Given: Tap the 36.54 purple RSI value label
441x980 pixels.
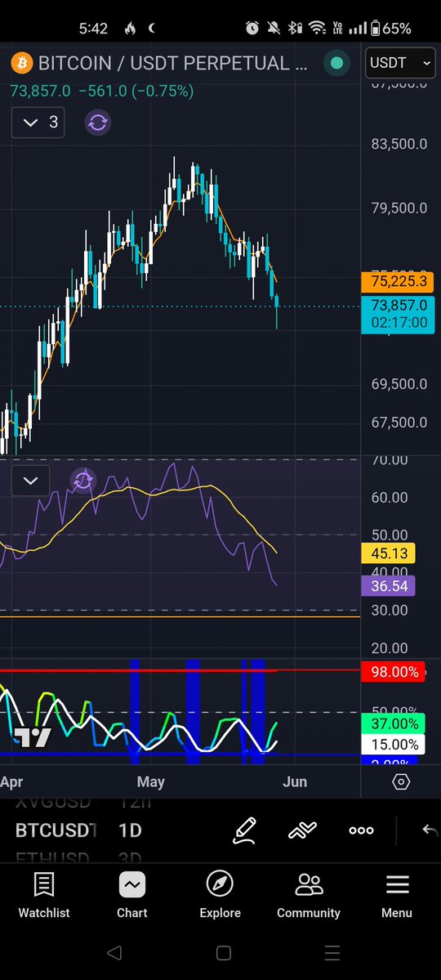Looking at the screenshot, I should (388, 586).
